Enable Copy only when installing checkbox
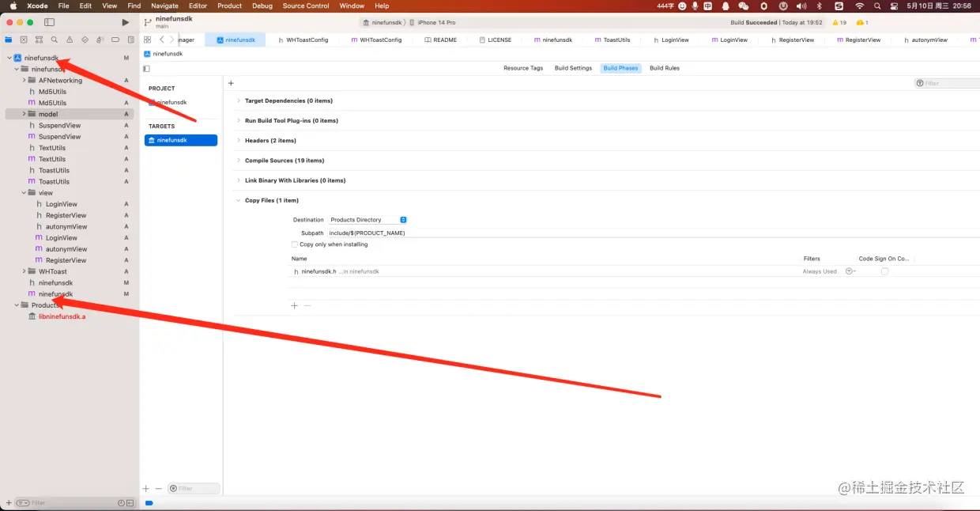The image size is (980, 511). (x=295, y=244)
